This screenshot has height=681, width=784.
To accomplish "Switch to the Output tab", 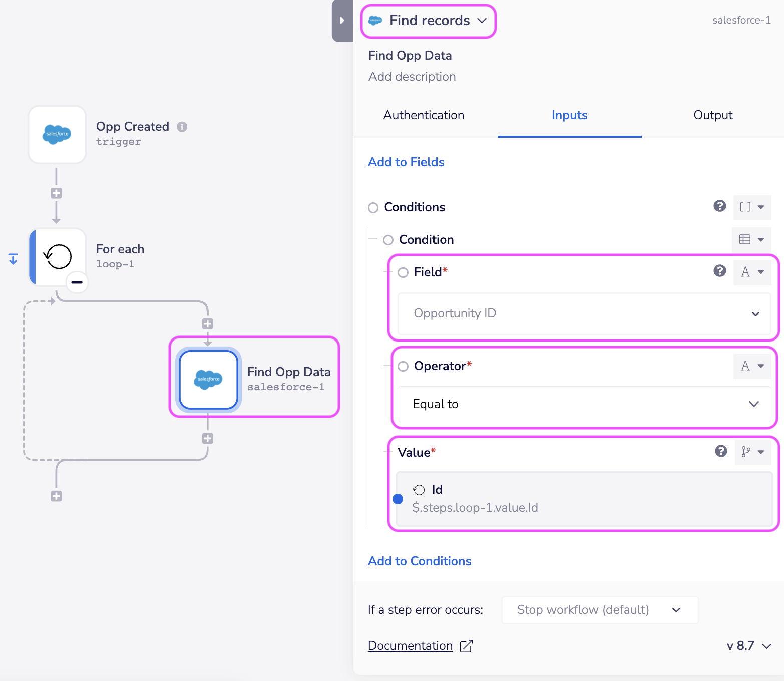I will coord(713,115).
